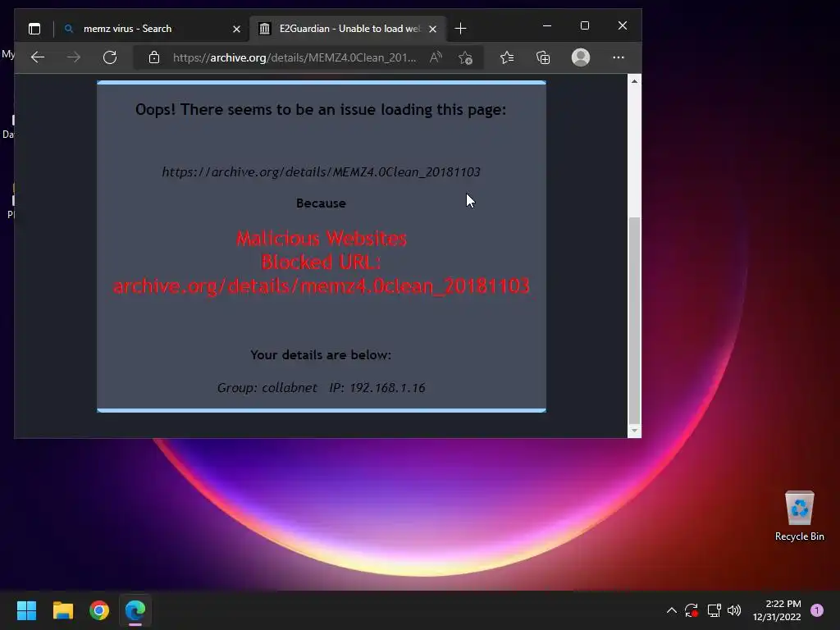This screenshot has height=630, width=840.
Task: Show hidden system tray icons
Action: pos(671,610)
